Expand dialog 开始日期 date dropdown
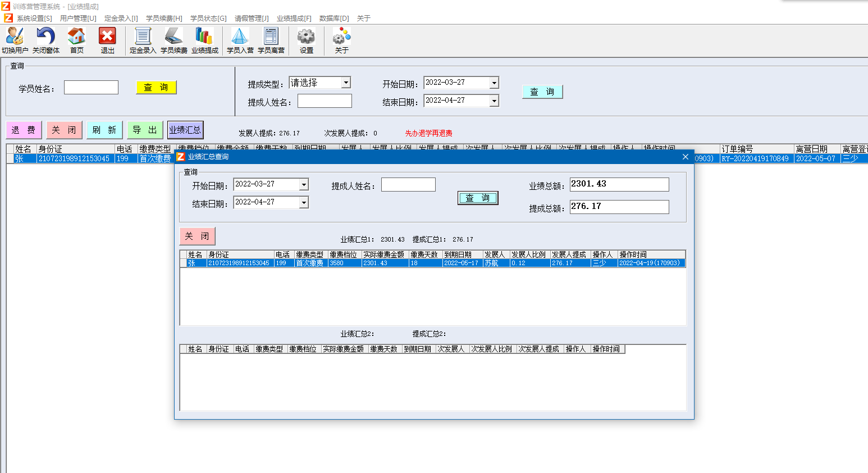Viewport: 868px width, 473px height. 304,185
